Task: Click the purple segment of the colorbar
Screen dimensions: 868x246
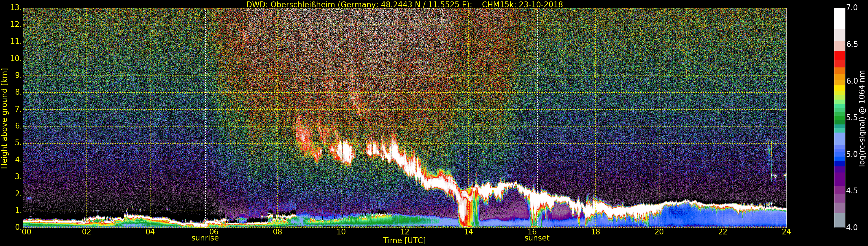Action: point(839,179)
